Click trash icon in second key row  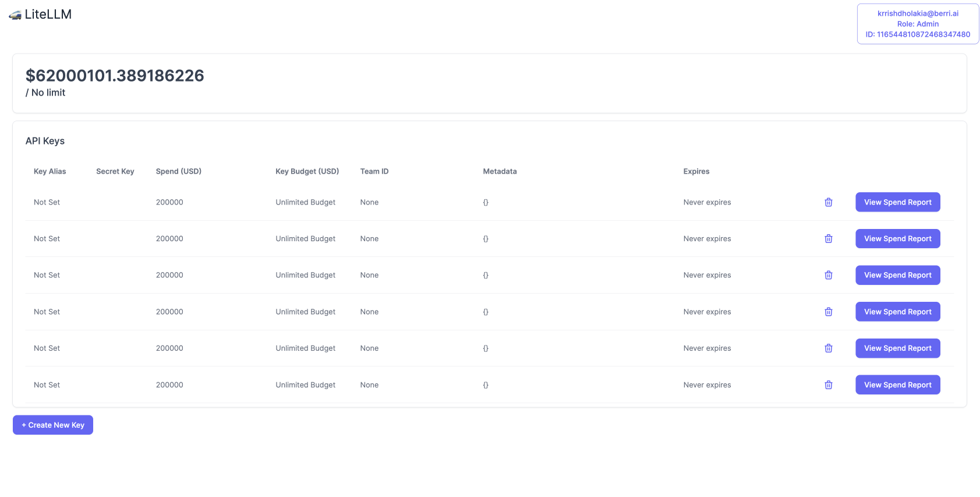pyautogui.click(x=828, y=239)
